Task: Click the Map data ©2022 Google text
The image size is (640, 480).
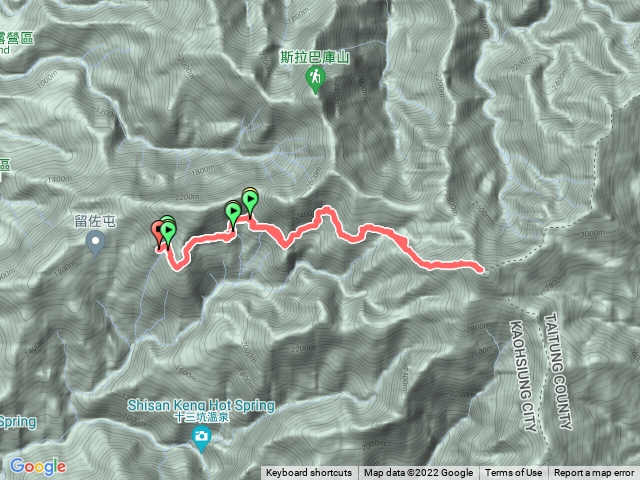Action: pos(418,473)
